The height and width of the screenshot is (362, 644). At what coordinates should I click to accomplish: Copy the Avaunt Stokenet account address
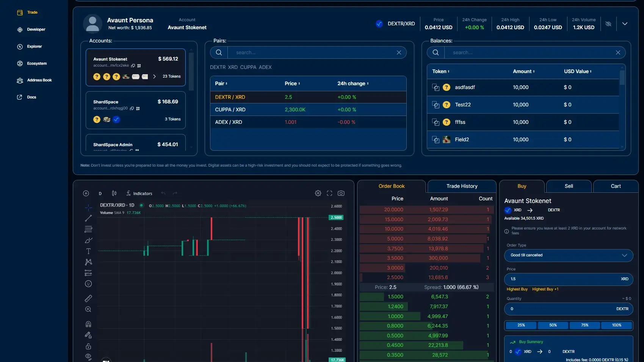coord(133,66)
